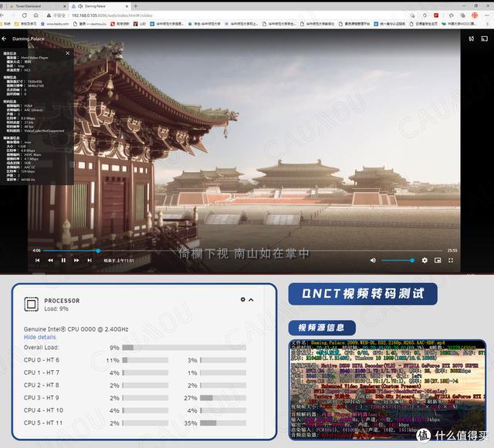Click the CPU 5 - HT 11 row label
This screenshot has width=494, height=448.
tap(43, 423)
